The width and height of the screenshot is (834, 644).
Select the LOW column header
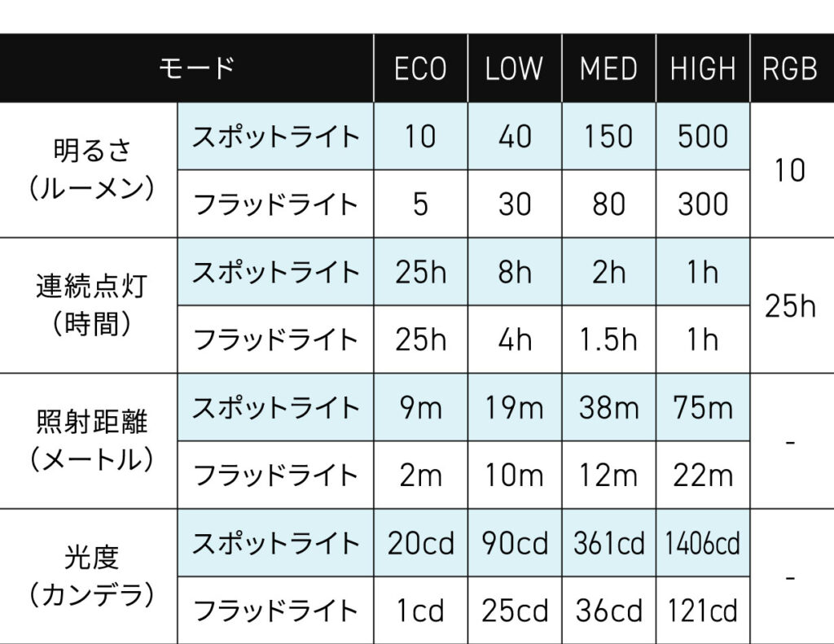click(x=514, y=68)
